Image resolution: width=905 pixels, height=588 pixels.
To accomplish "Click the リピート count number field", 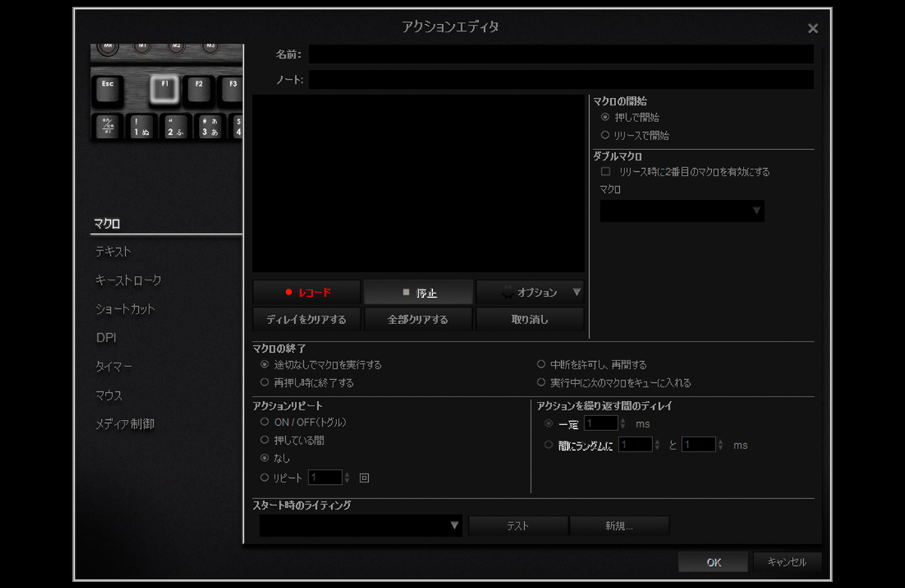I will pos(325,478).
